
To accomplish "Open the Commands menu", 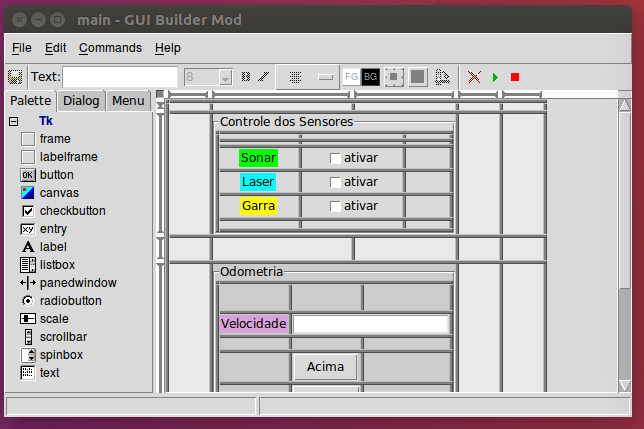I will pos(110,48).
